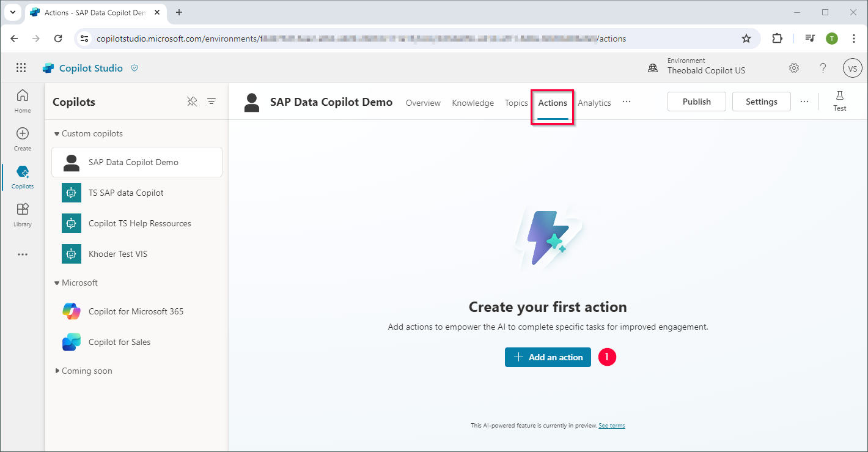The width and height of the screenshot is (868, 452).
Task: Select Copilots in the left rail
Action: click(x=23, y=177)
